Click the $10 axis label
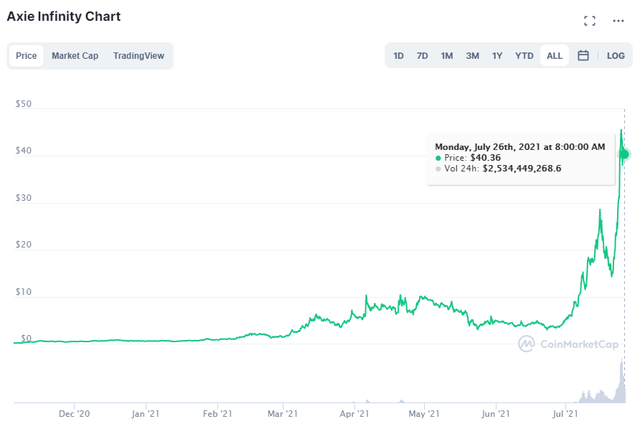The width and height of the screenshot is (640, 424). point(23,292)
